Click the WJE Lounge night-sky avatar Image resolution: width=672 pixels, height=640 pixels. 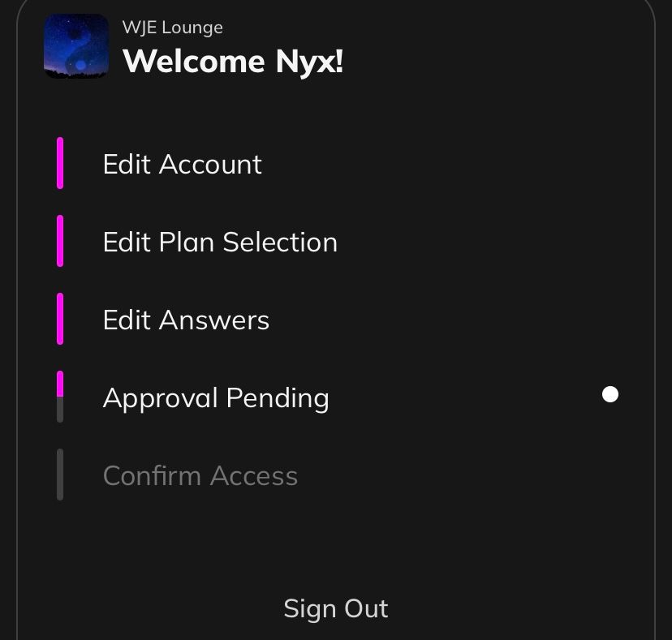(x=76, y=46)
